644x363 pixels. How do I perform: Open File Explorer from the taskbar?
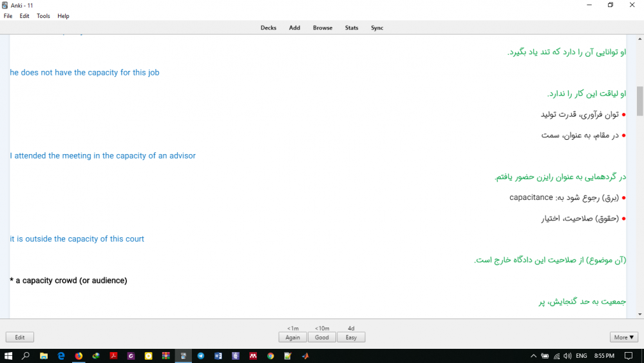point(44,356)
